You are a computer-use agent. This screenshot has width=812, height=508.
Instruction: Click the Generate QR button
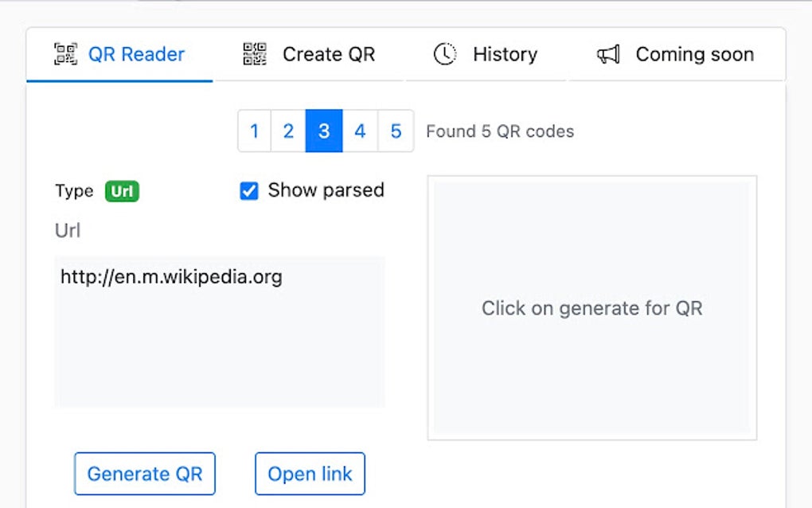click(x=144, y=474)
